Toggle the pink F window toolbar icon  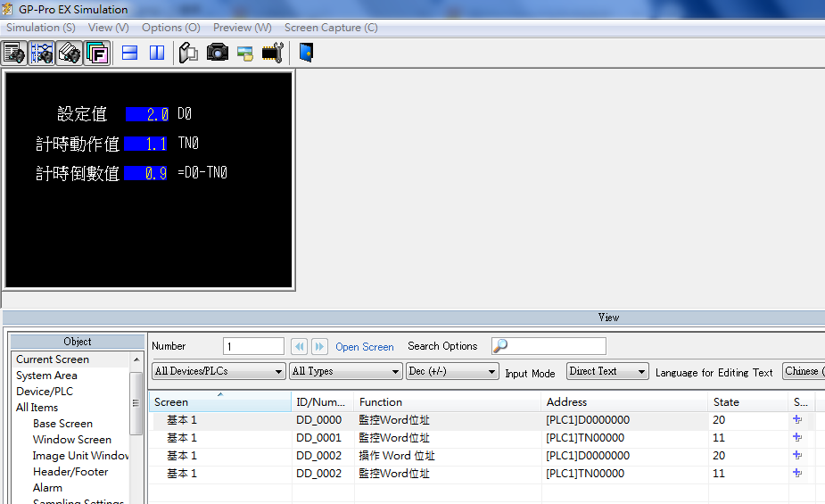(97, 53)
